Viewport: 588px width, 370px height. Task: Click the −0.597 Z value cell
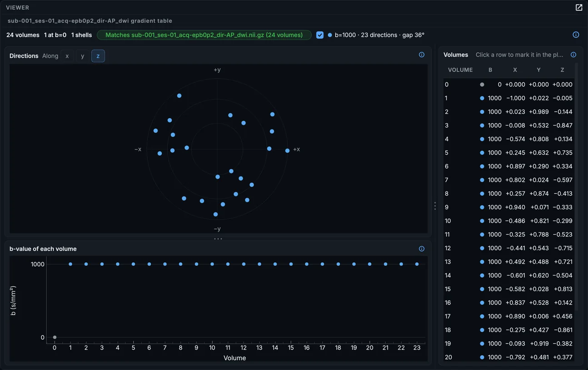point(563,180)
